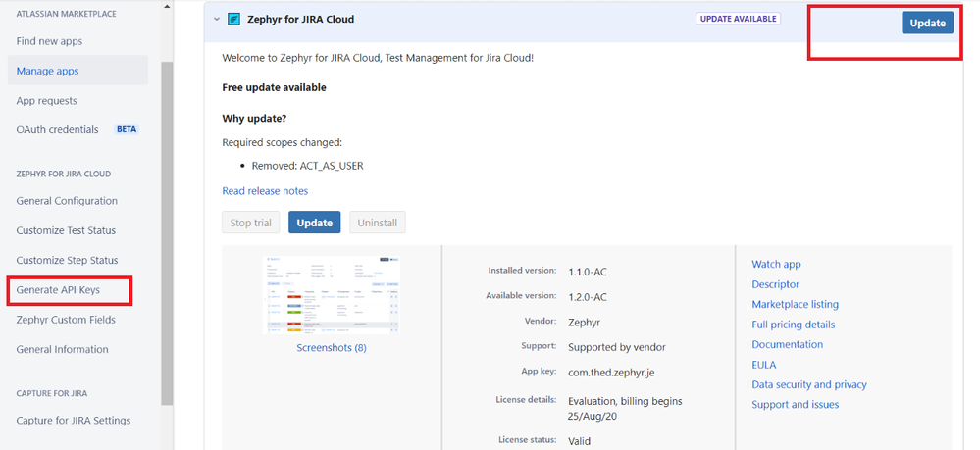Image resolution: width=980 pixels, height=450 pixels.
Task: Open Customize Step Status page
Action: [68, 260]
